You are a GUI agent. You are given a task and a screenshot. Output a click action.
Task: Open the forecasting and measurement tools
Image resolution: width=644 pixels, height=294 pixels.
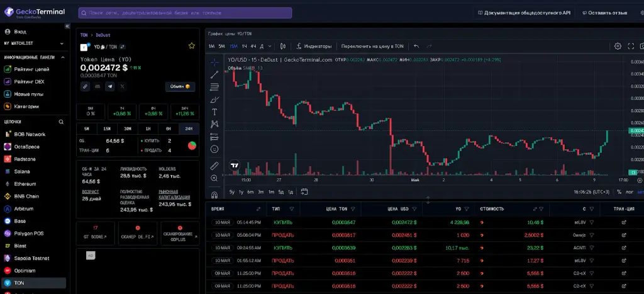pyautogui.click(x=214, y=137)
